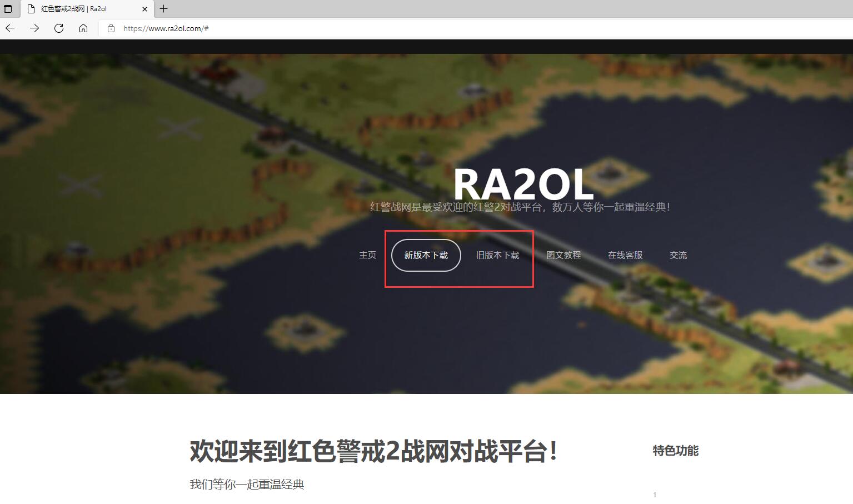Screen dimensions: 853x504
Task: Open the 图文教程 menu item
Action: click(x=563, y=255)
